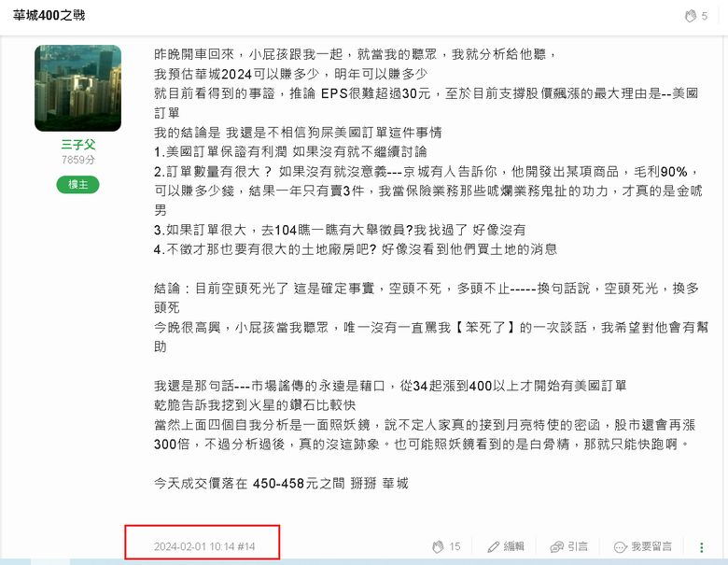728x565 pixels.
Task: Click the comment bubble icon next to 我要留言
Action: pyautogui.click(x=621, y=547)
